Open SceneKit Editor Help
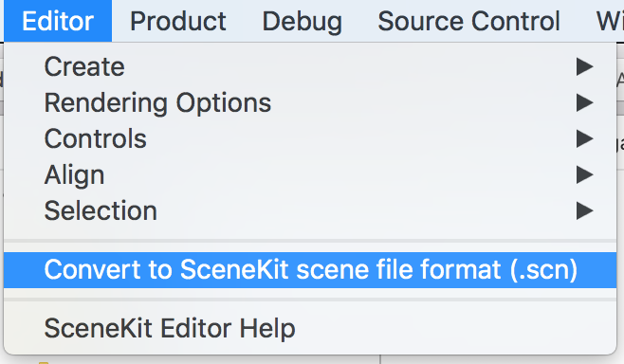This screenshot has width=624, height=364. (x=310, y=328)
